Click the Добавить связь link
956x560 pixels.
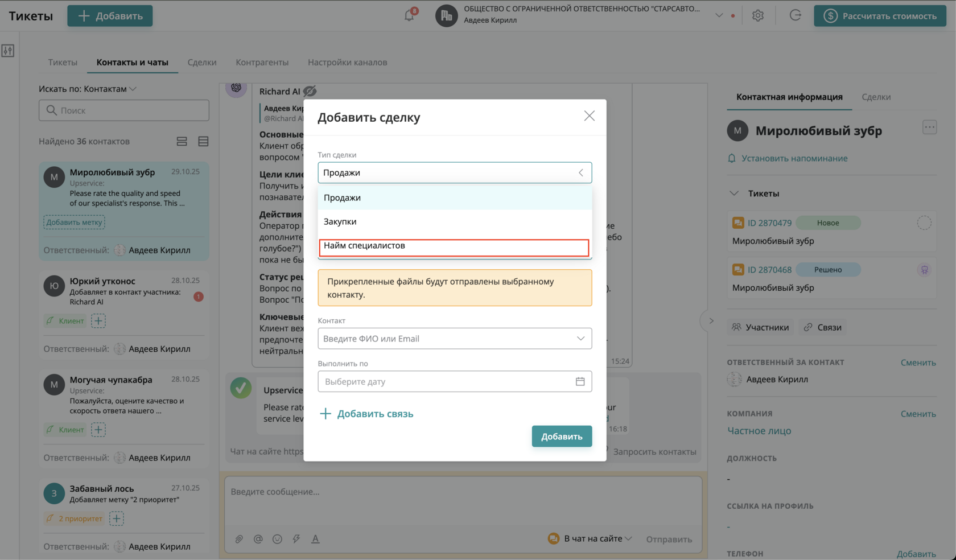tap(367, 414)
